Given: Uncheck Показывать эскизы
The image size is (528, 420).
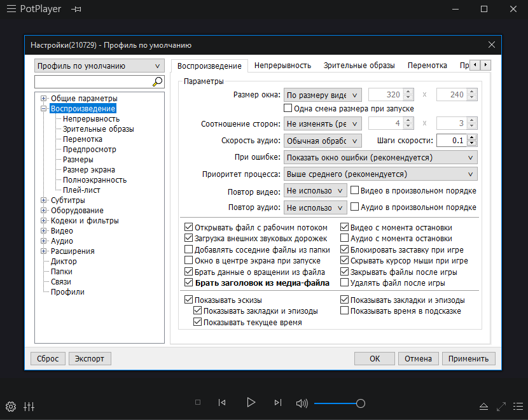Looking at the screenshot, I should [x=188, y=300].
